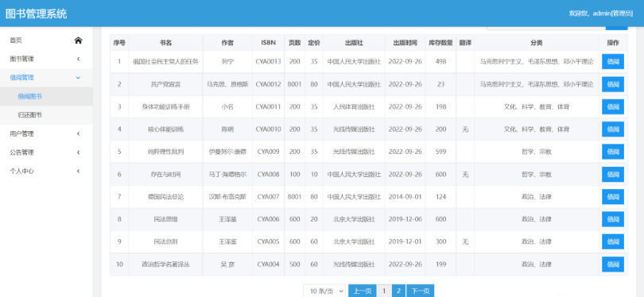Click the 出版时间 column header

(x=405, y=43)
